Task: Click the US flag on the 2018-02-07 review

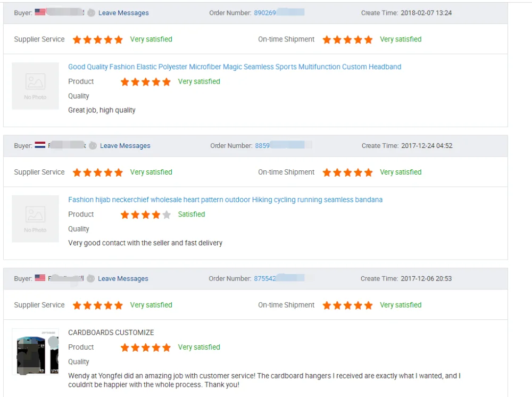Action: [40, 12]
